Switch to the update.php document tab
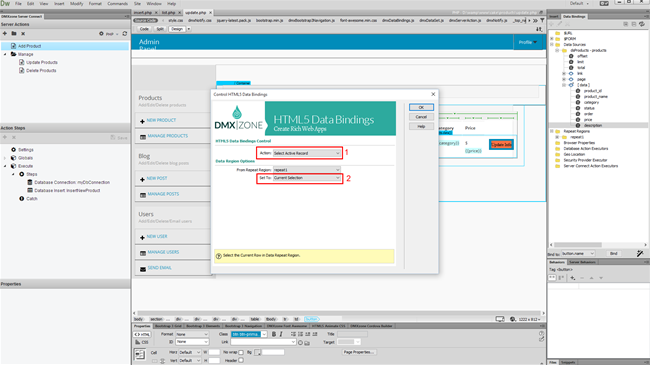The width and height of the screenshot is (650, 365). (x=196, y=12)
